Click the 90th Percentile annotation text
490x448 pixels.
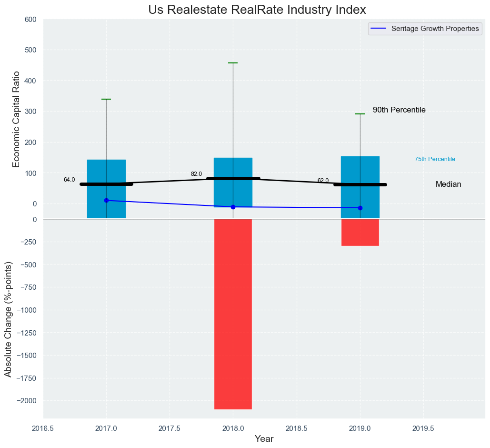click(x=399, y=110)
